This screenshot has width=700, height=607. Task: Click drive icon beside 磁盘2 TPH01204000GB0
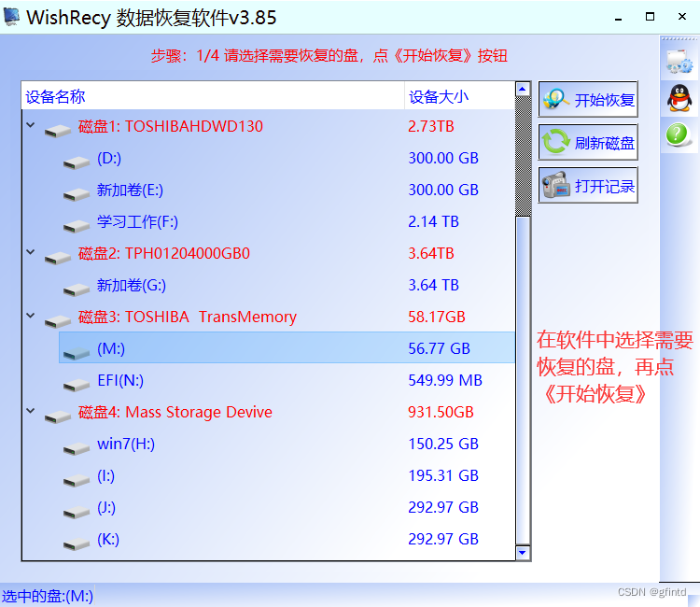coord(58,258)
